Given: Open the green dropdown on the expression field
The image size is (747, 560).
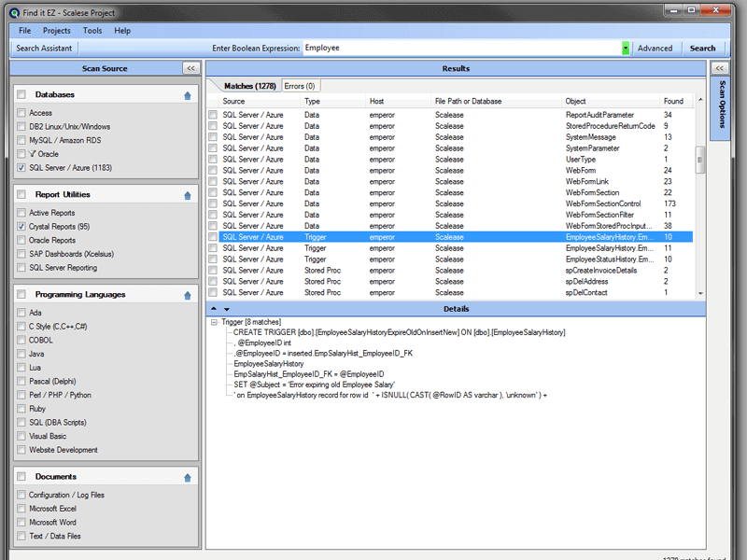Looking at the screenshot, I should [626, 49].
